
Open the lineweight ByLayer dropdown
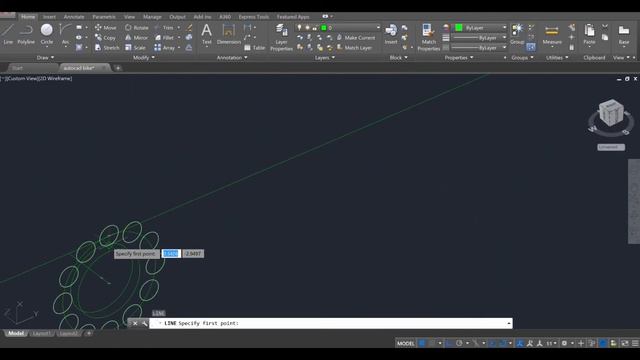480,38
